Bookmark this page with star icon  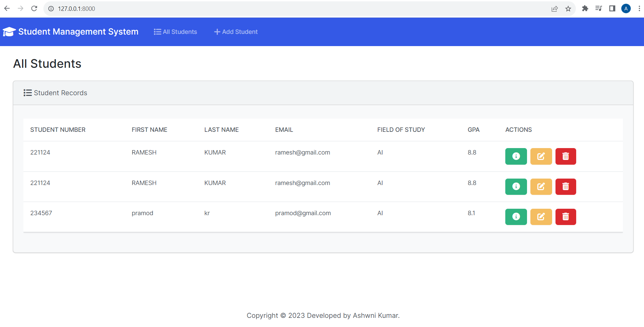click(x=568, y=9)
